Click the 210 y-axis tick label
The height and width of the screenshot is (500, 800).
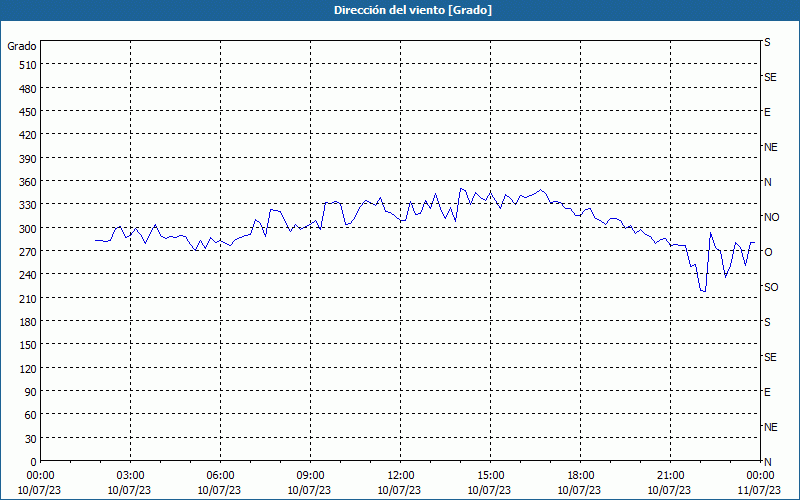28,299
